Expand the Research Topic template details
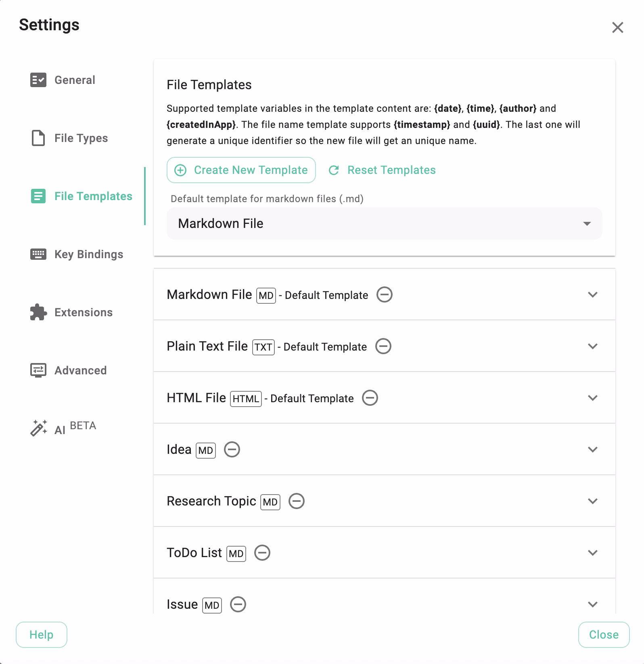644x664 pixels. pos(592,501)
